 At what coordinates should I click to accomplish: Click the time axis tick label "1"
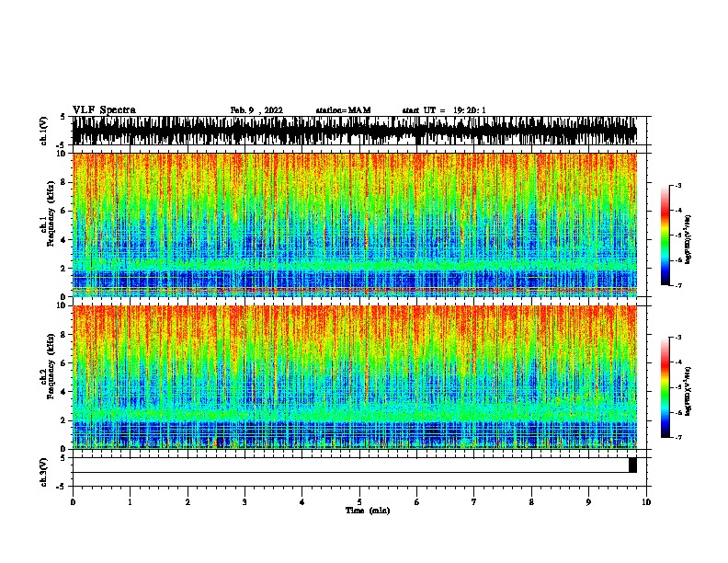click(130, 501)
